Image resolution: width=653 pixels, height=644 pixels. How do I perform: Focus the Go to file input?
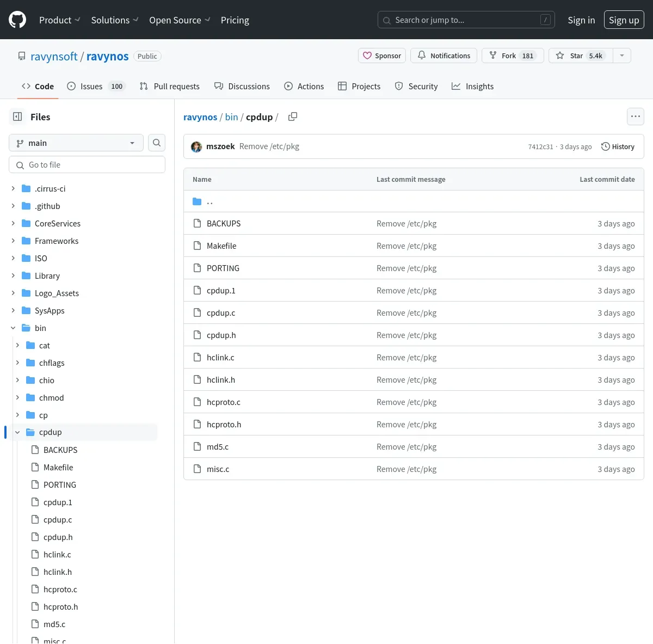click(87, 164)
